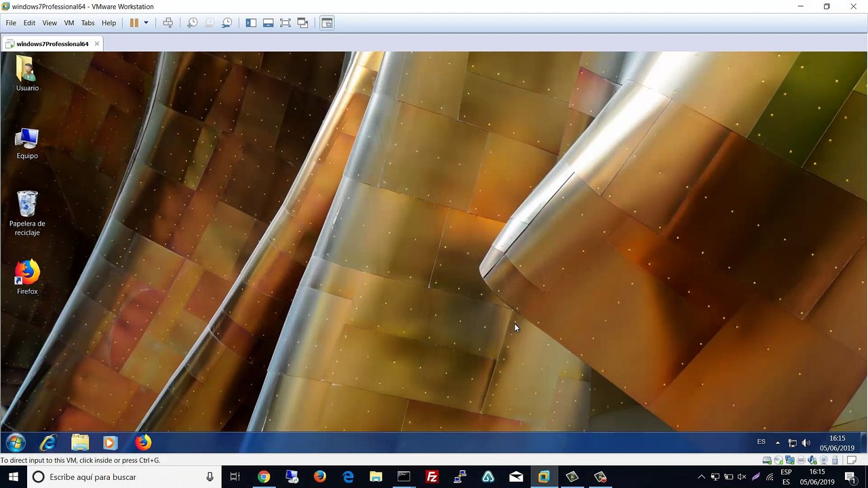
Task: Open the VM menu
Action: (69, 23)
